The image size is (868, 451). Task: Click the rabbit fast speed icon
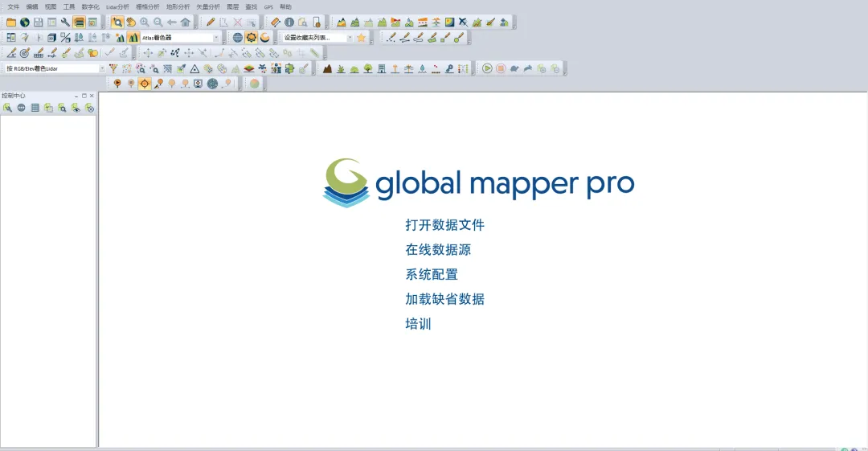click(x=528, y=68)
